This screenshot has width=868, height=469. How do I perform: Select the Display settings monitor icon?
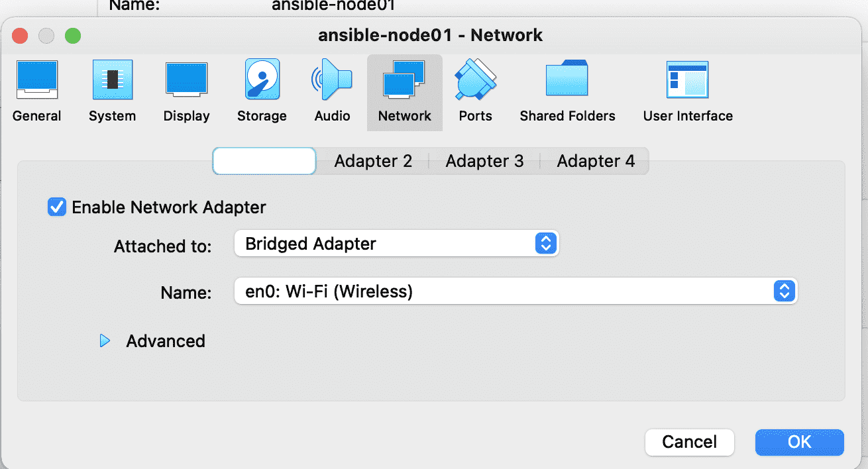pyautogui.click(x=187, y=79)
